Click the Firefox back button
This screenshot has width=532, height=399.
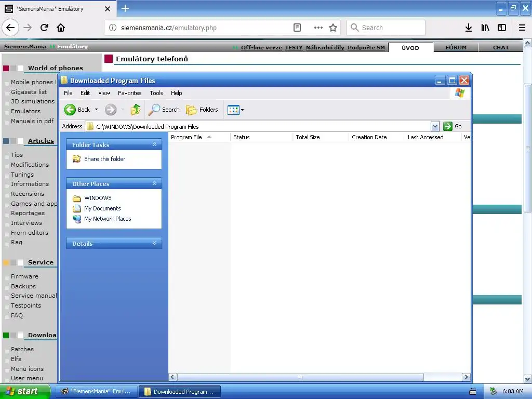(10, 28)
